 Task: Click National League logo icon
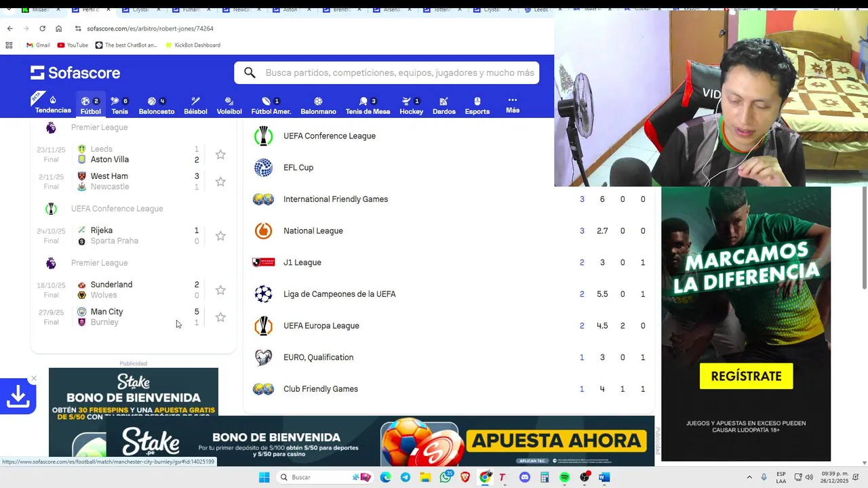coord(263,231)
